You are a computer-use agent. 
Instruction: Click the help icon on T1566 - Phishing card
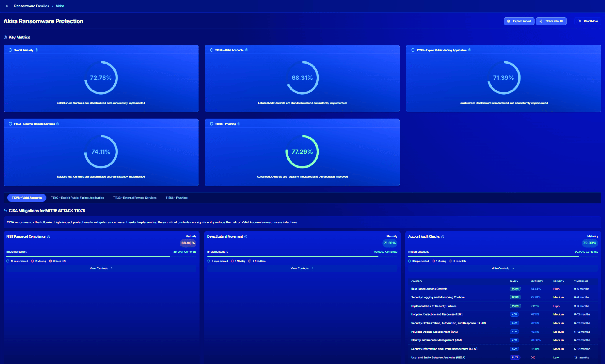point(239,124)
